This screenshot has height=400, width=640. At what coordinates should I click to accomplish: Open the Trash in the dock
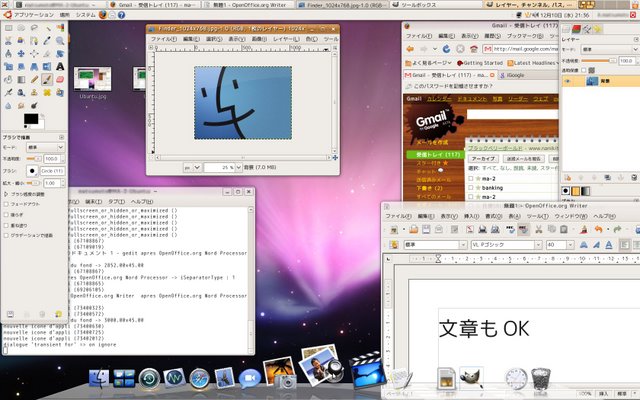pos(541,379)
